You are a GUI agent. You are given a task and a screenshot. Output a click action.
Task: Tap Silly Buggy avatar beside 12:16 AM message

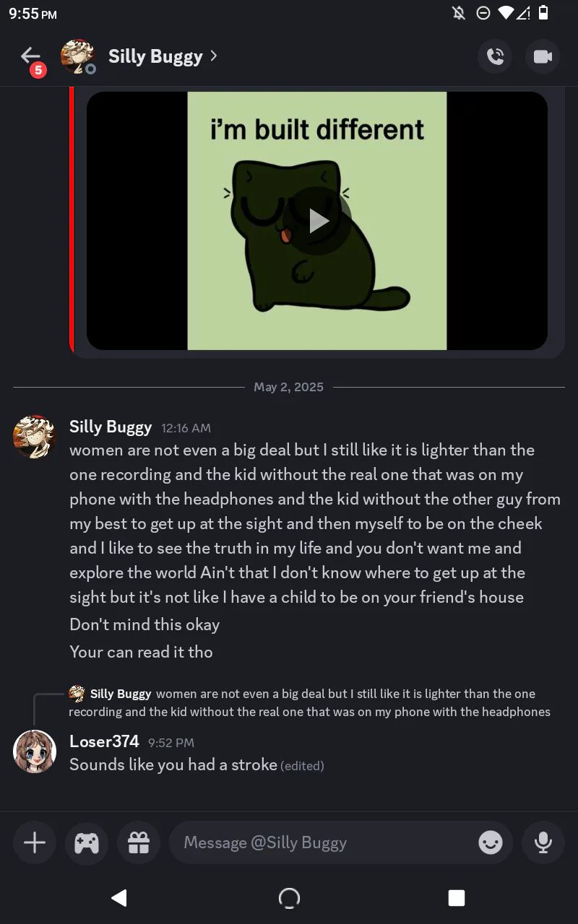(x=35, y=437)
